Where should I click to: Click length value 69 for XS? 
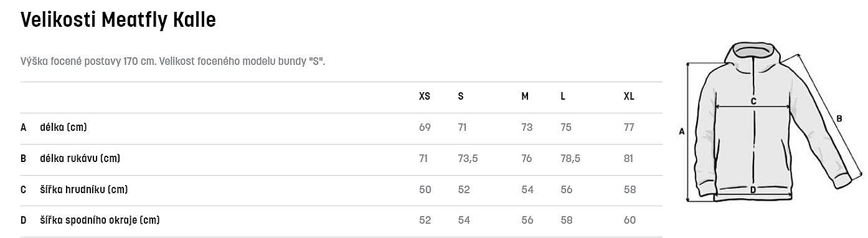[425, 128]
